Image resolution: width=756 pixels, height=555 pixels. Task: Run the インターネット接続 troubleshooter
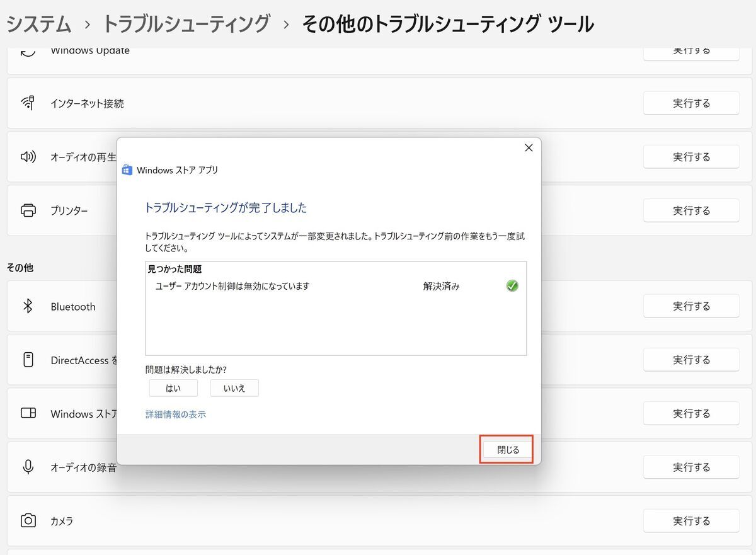point(691,103)
